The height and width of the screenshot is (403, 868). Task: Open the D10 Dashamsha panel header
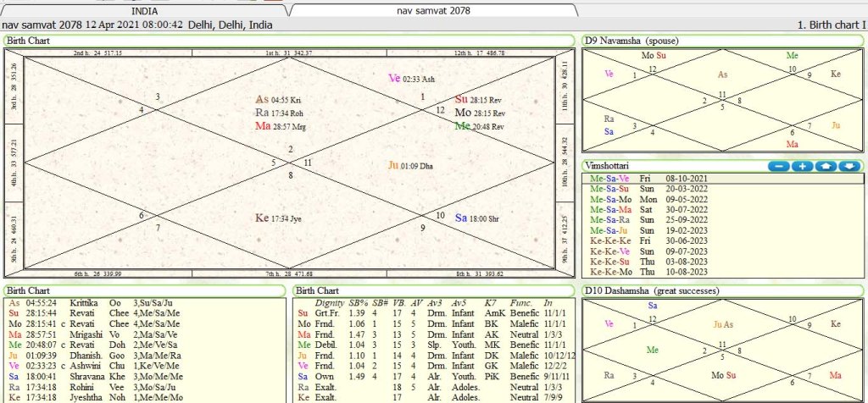point(649,291)
